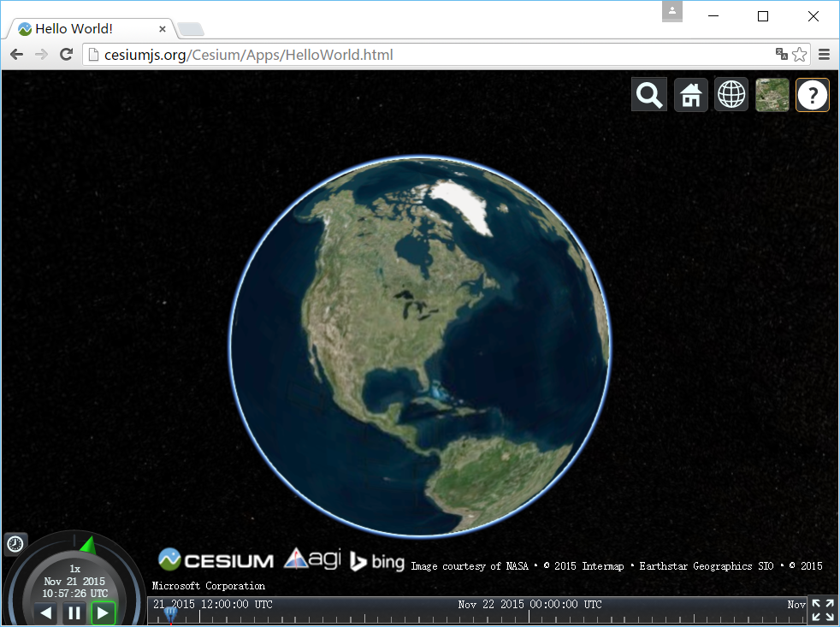Click the Cesium favicon on the tab
Image resolution: width=840 pixels, height=627 pixels.
[x=25, y=29]
